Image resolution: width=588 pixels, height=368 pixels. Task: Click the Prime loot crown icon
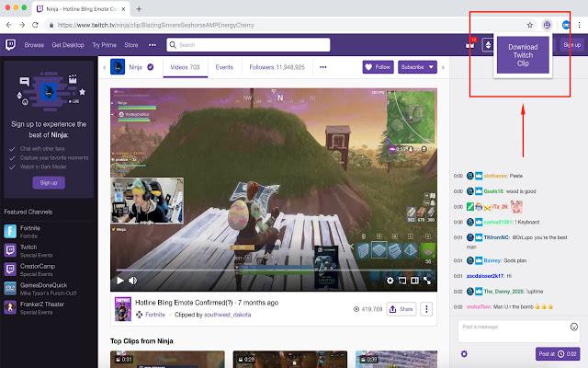[x=469, y=45]
